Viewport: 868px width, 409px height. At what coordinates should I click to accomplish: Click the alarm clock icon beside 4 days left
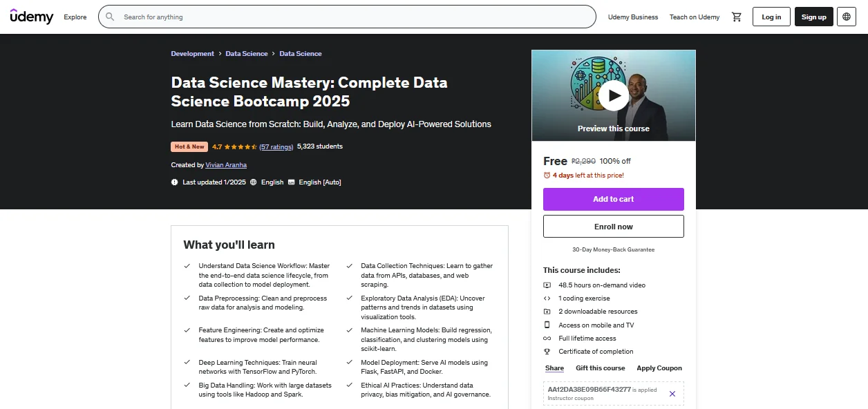coord(547,175)
